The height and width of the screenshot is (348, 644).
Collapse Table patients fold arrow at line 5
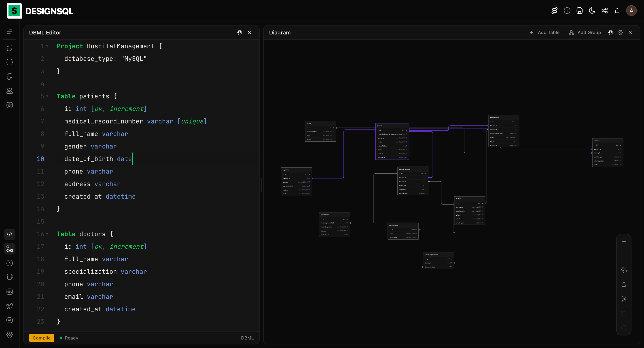47,96
